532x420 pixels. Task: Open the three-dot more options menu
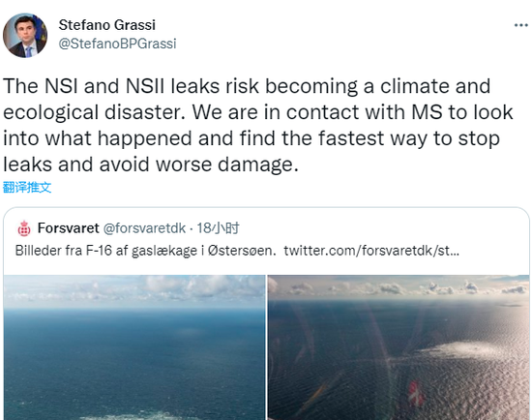521,25
